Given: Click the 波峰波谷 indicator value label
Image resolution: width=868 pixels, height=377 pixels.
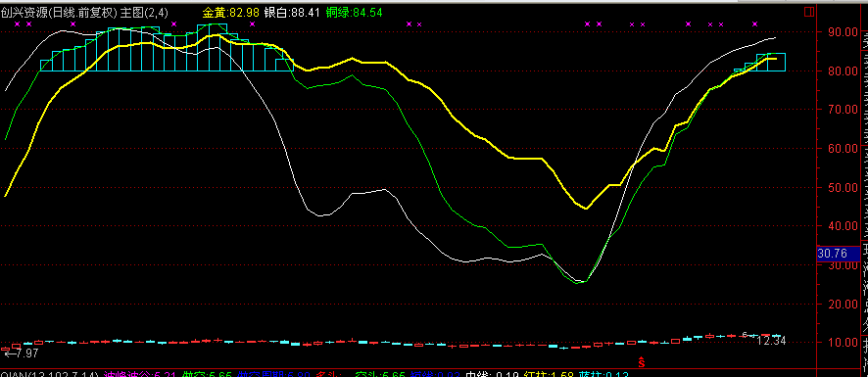Looking at the screenshot, I should [x=140, y=374].
